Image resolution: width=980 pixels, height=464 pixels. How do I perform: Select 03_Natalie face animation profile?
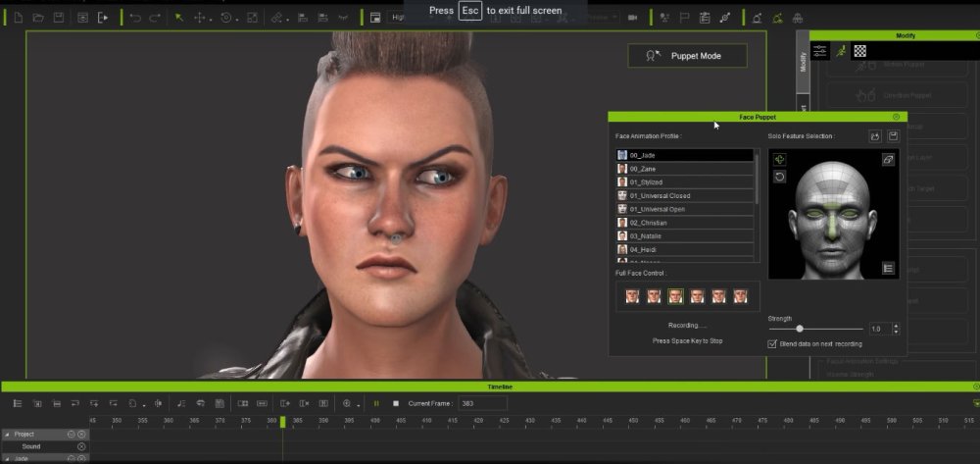tap(684, 235)
